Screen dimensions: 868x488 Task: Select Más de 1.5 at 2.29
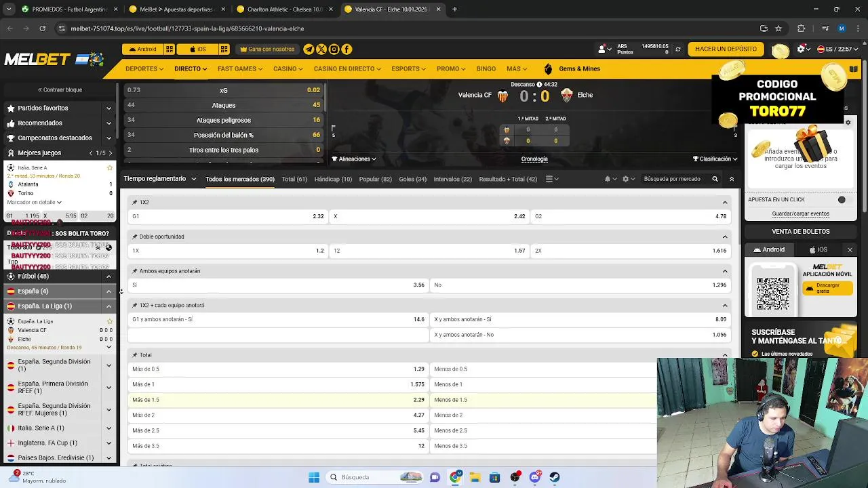point(278,400)
